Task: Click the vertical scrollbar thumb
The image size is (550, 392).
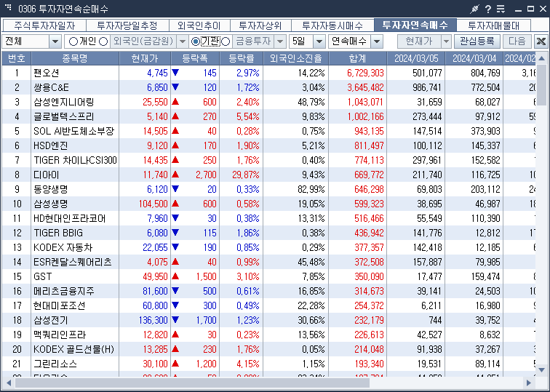Action: (541, 86)
